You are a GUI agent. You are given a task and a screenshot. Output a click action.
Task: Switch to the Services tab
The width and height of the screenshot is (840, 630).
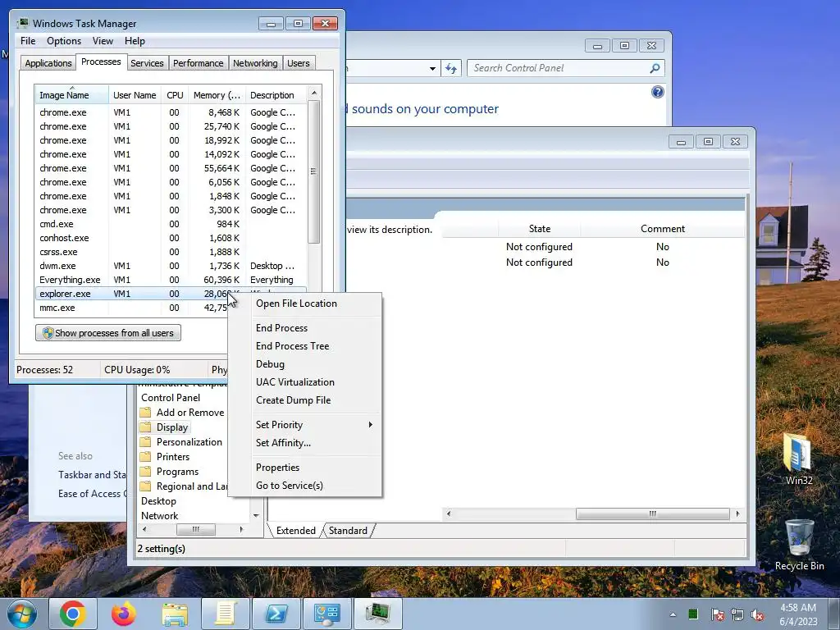tap(147, 63)
